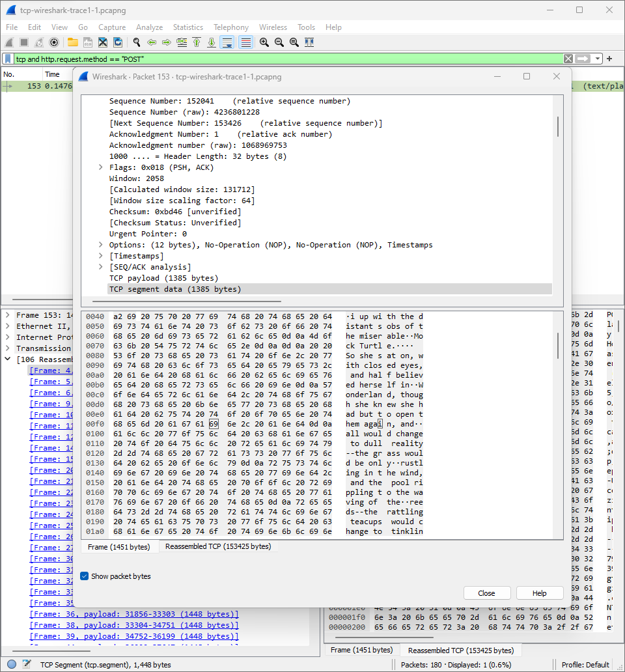Select packet 153 row in packet list
The height and width of the screenshot is (672, 625).
[37, 86]
